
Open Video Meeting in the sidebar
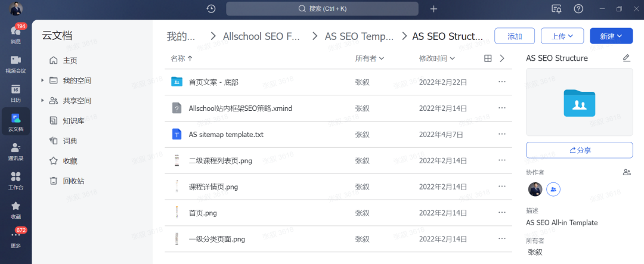tap(16, 63)
